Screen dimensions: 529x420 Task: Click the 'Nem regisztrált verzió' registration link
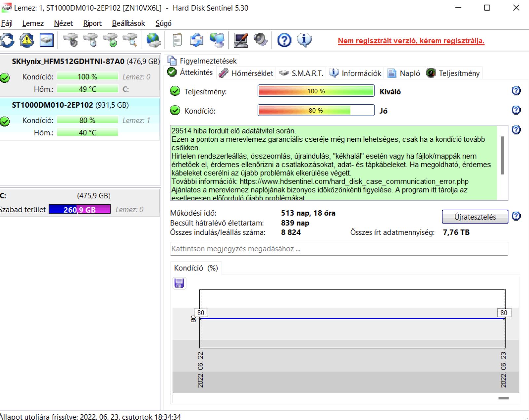(411, 41)
